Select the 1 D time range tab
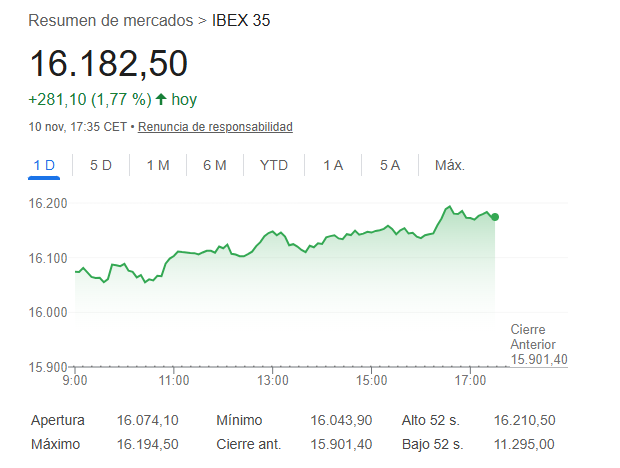The image size is (620, 468). point(44,165)
